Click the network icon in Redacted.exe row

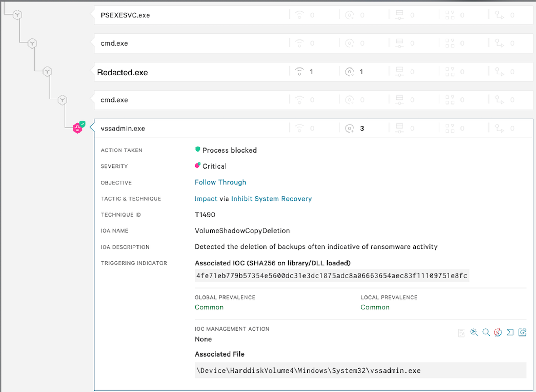[299, 72]
